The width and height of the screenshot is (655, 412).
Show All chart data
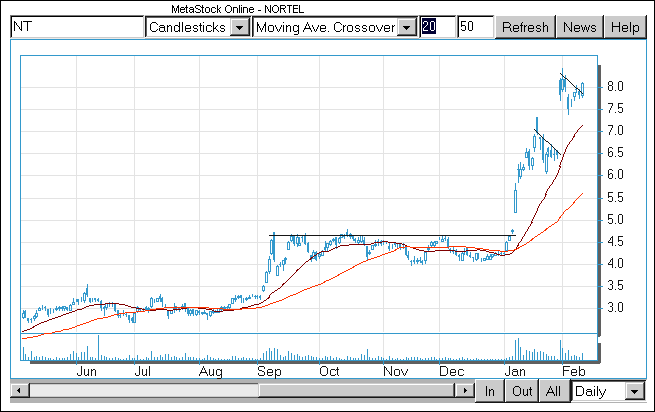pyautogui.click(x=553, y=391)
